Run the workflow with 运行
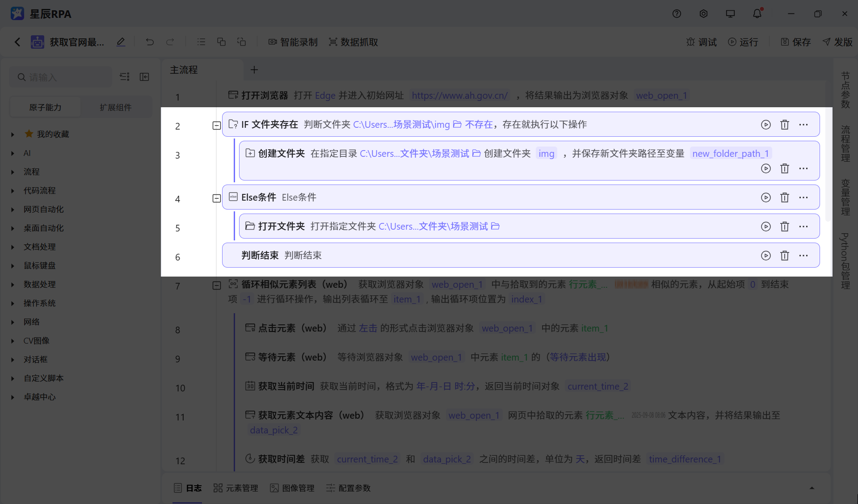 tap(743, 42)
